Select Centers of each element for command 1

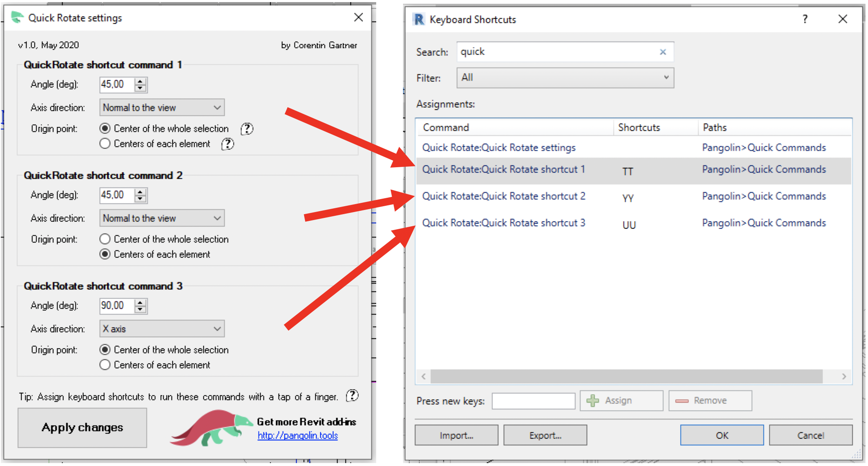tap(105, 144)
